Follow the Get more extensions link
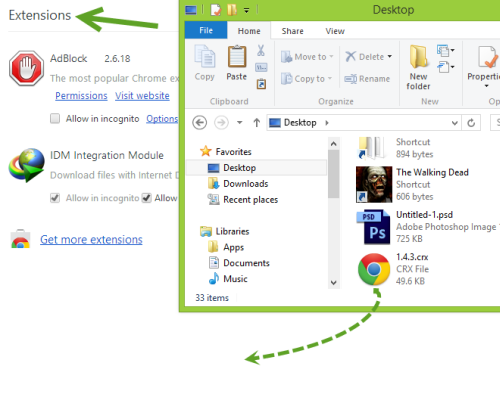The height and width of the screenshot is (394, 500). 91,240
